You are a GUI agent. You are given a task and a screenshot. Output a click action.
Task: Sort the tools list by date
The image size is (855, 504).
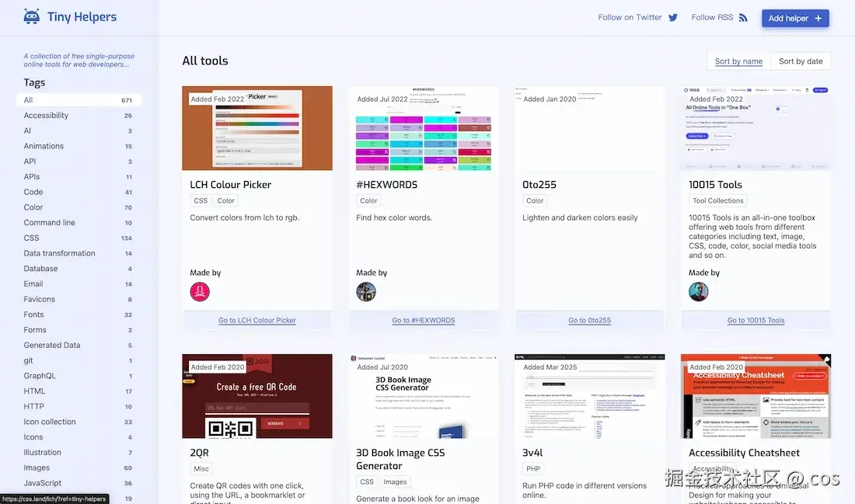801,60
